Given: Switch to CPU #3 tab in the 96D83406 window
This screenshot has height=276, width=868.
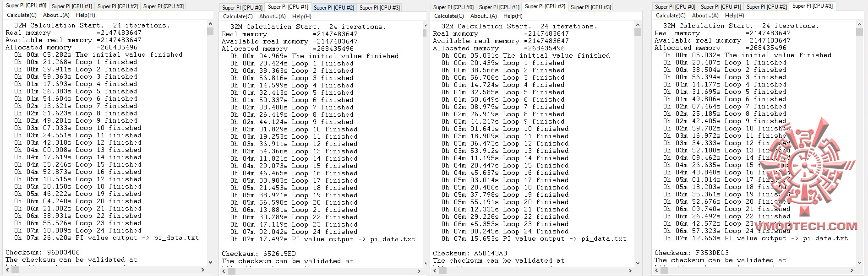Looking at the screenshot, I should click(x=163, y=6).
